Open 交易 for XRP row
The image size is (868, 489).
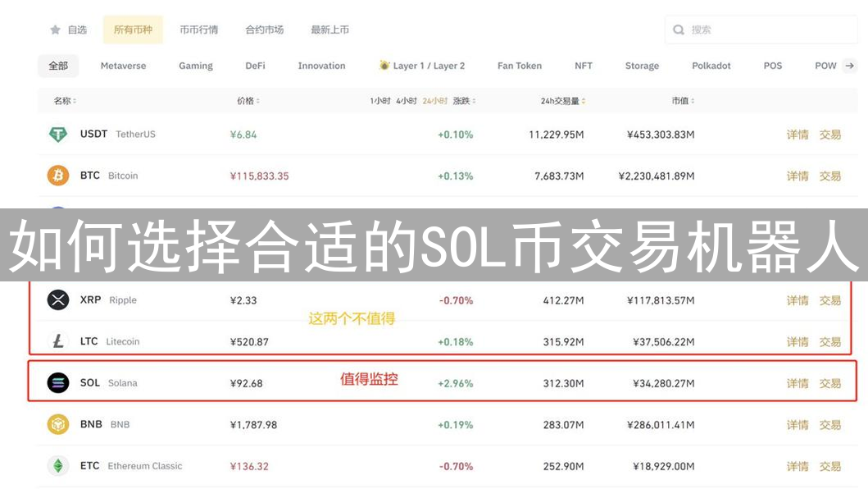pyautogui.click(x=830, y=300)
